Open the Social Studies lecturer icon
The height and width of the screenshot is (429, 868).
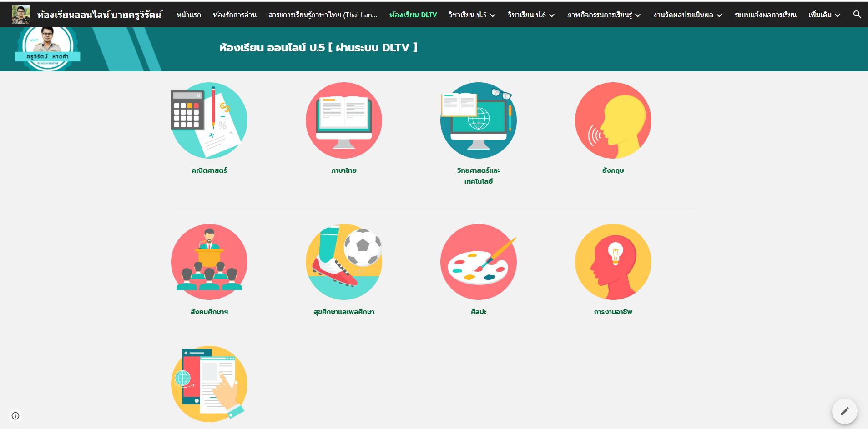(x=209, y=262)
